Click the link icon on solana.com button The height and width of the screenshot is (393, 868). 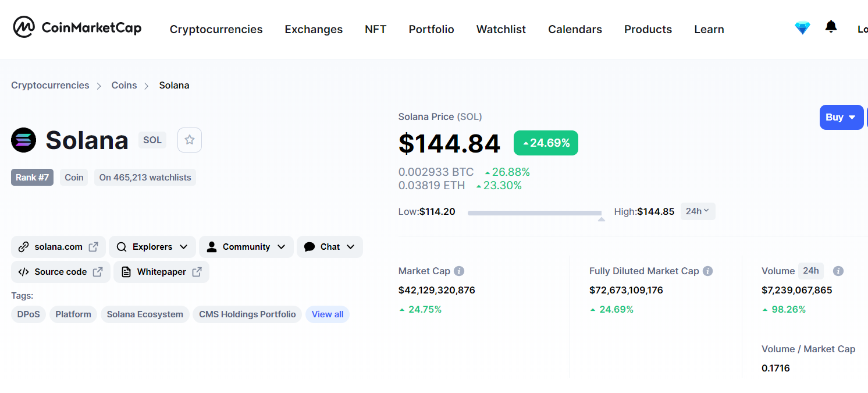(23, 247)
